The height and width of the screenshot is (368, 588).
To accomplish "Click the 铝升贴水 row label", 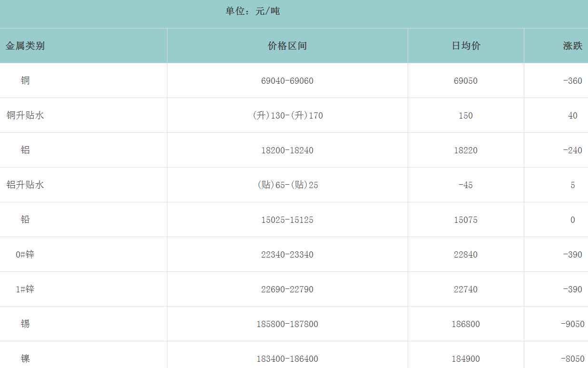I will pyautogui.click(x=25, y=185).
